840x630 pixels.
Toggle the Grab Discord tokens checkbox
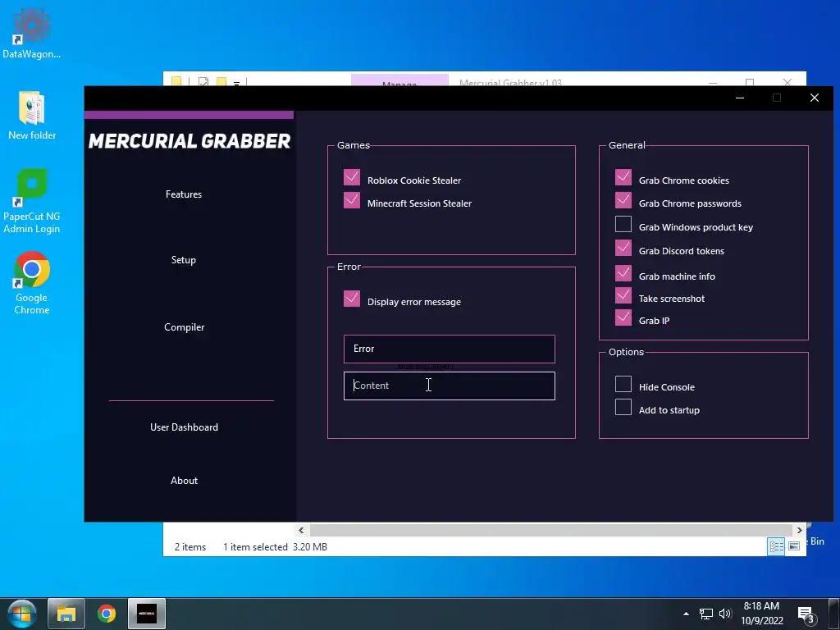coord(623,248)
